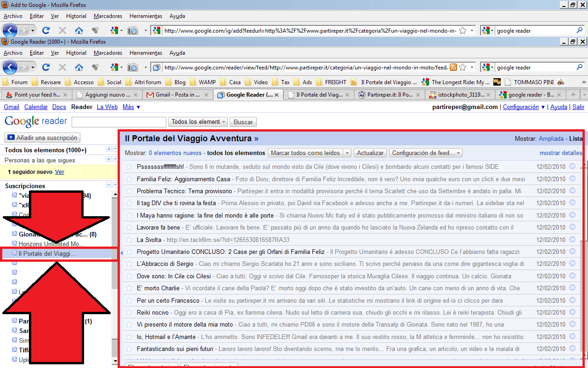Click the Buscar button
This screenshot has width=588, height=368.
pos(243,122)
